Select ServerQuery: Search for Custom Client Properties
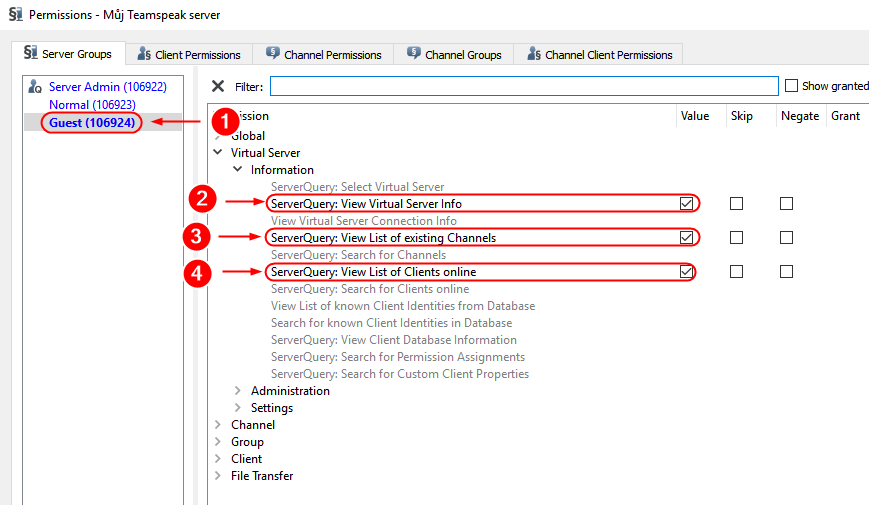Image resolution: width=869 pixels, height=505 pixels. tap(400, 374)
